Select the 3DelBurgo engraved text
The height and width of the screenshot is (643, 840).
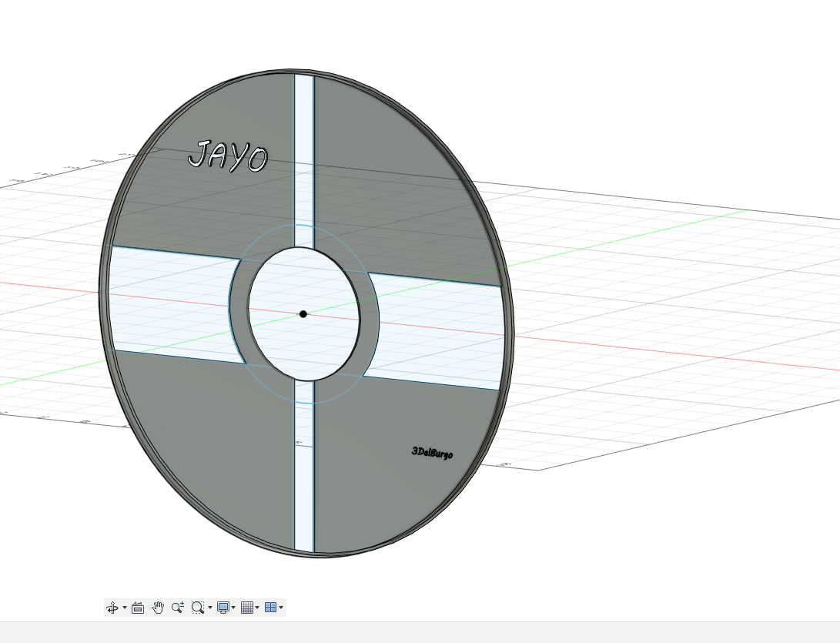pos(433,453)
